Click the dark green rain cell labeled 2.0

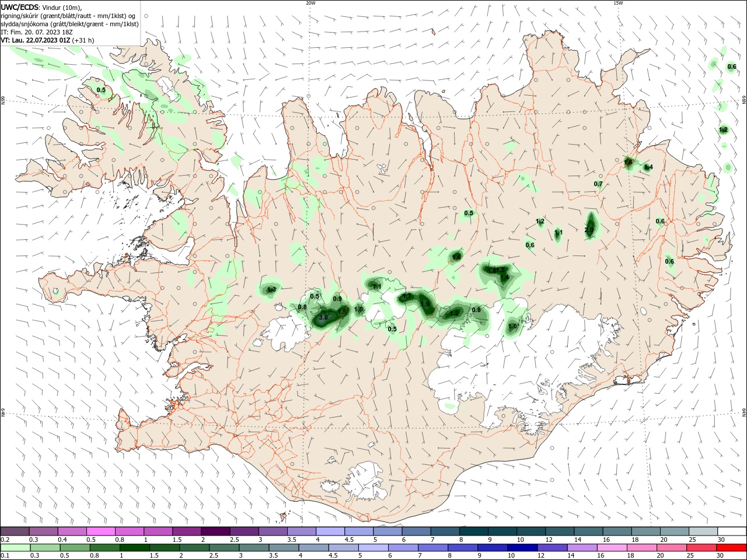tap(591, 225)
